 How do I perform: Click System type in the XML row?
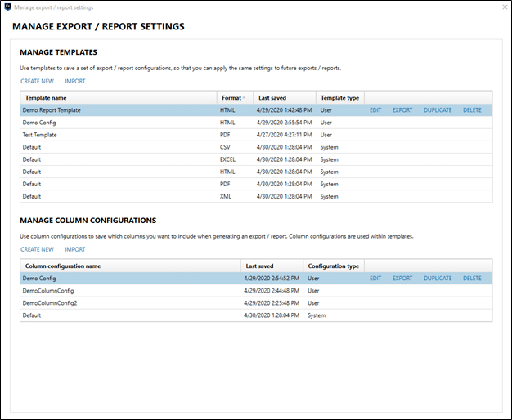(329, 196)
